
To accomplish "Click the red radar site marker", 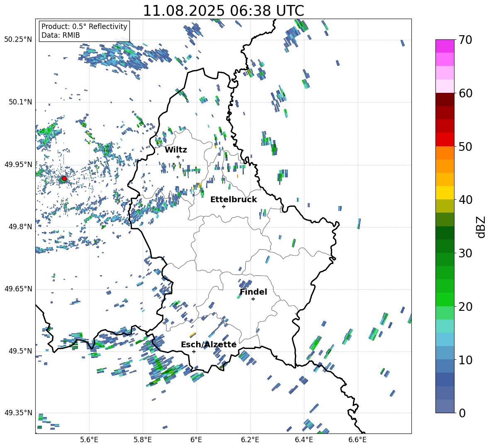I will pyautogui.click(x=64, y=179).
